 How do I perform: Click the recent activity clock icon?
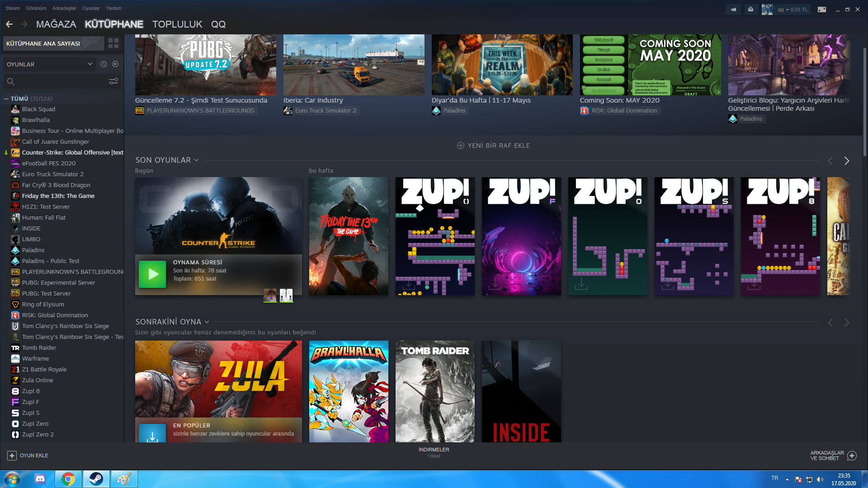click(104, 64)
